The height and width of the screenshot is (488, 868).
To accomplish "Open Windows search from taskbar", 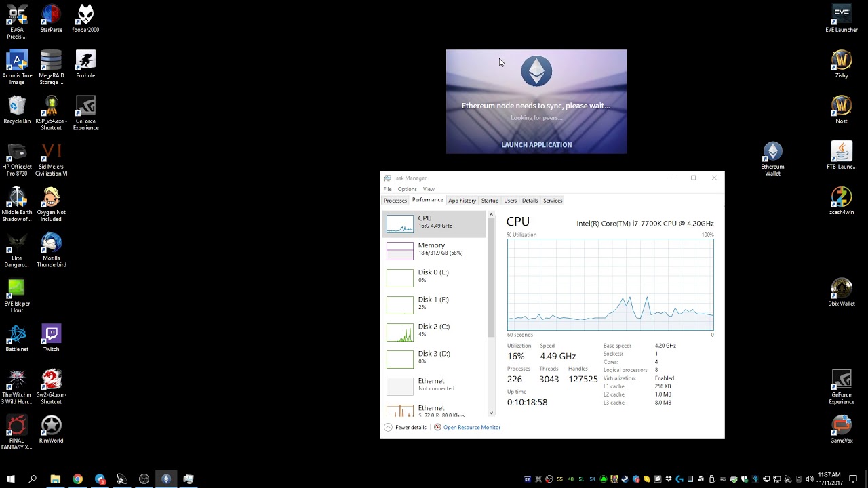I will pos(33,479).
